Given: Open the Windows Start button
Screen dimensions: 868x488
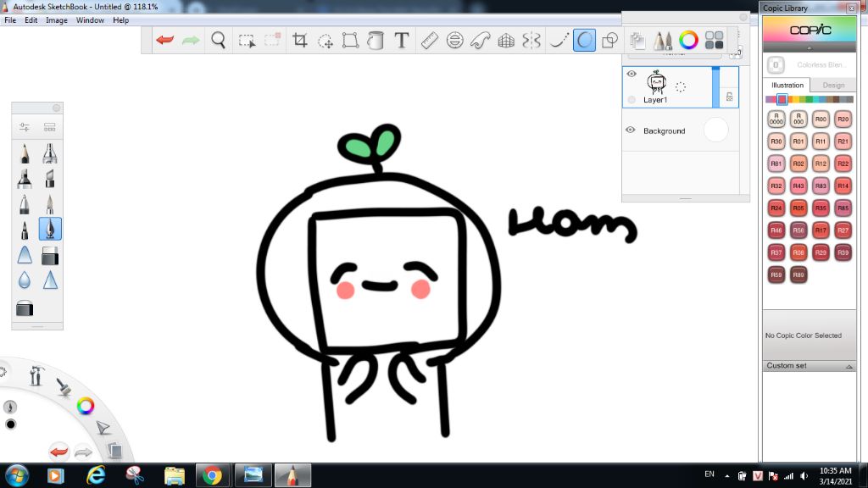Looking at the screenshot, I should (x=17, y=475).
